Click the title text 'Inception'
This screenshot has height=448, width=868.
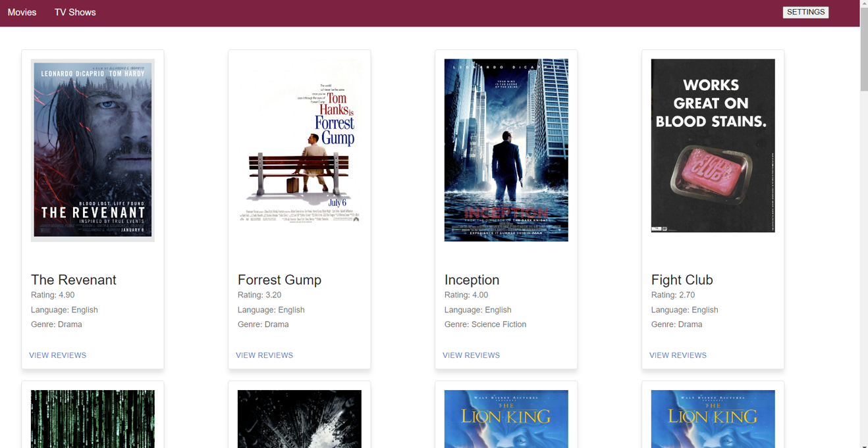472,280
